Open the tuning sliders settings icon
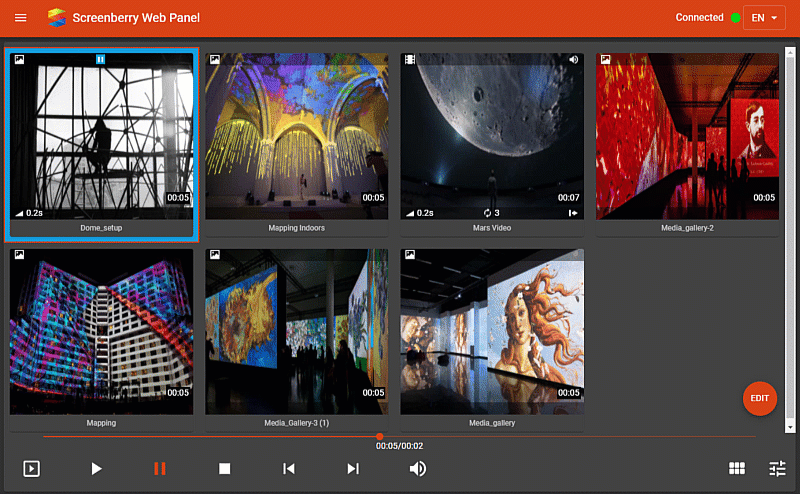Viewport: 800px width, 494px height. pos(778,468)
